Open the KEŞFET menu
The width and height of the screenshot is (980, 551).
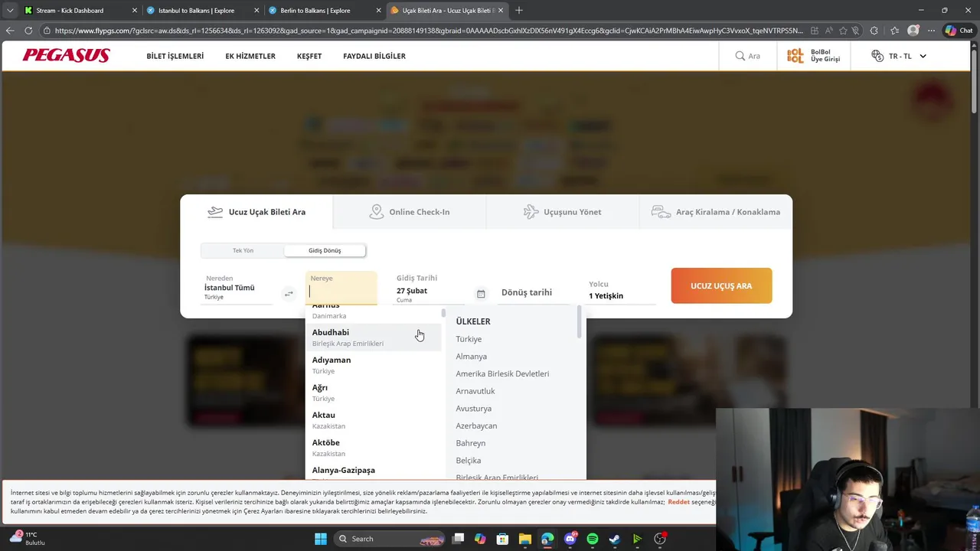point(309,56)
